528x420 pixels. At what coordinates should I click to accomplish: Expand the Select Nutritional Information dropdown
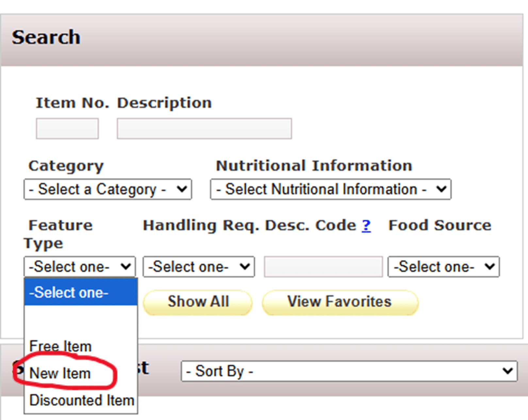pos(331,189)
